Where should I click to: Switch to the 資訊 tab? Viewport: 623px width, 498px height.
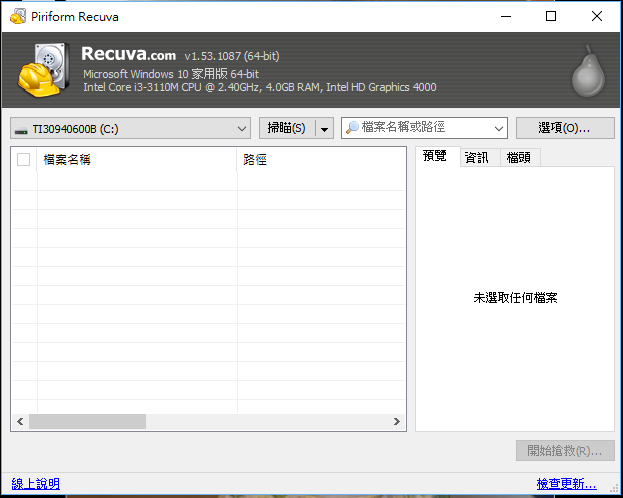click(x=480, y=158)
